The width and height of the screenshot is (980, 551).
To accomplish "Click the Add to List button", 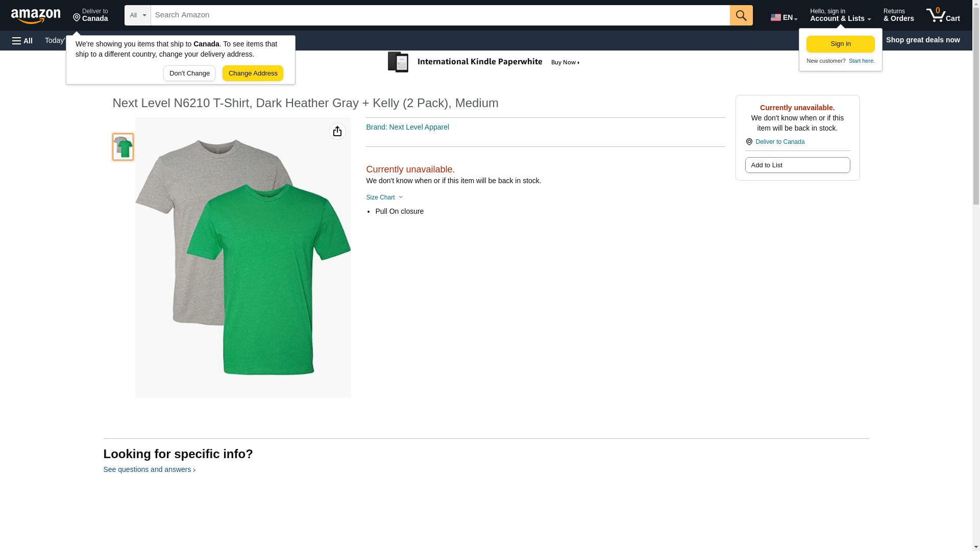I will point(797,165).
